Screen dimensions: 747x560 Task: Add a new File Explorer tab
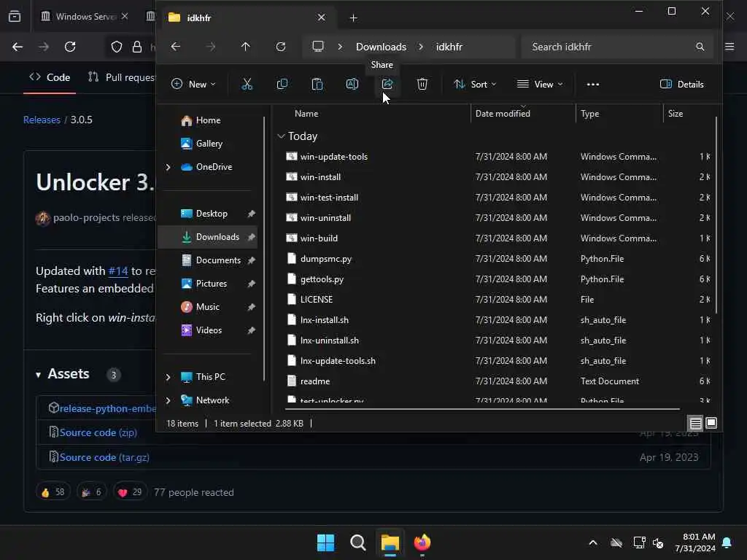[354, 17]
